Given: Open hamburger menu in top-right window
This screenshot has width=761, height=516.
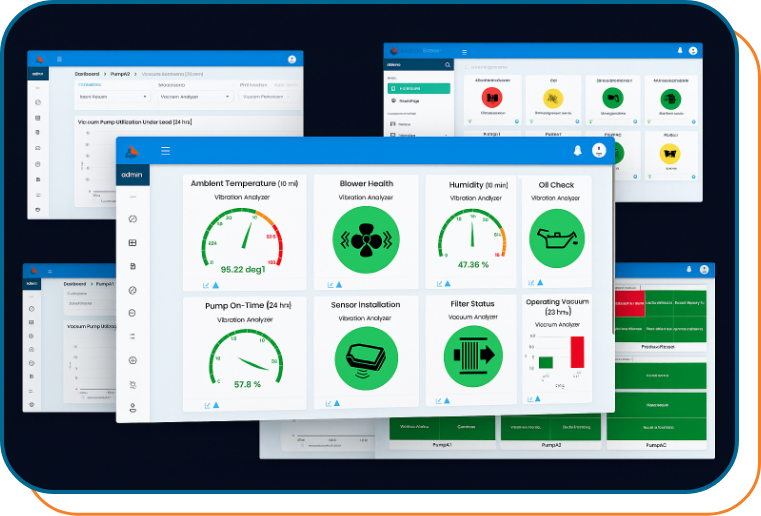Looking at the screenshot, I should tap(464, 51).
